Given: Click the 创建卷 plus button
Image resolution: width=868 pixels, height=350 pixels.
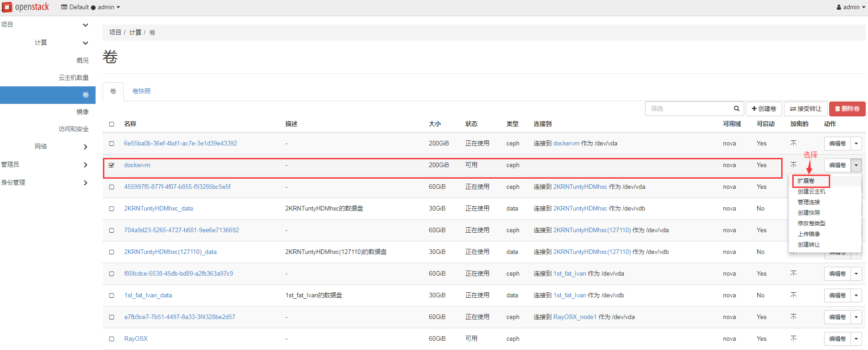Looking at the screenshot, I should click(764, 109).
